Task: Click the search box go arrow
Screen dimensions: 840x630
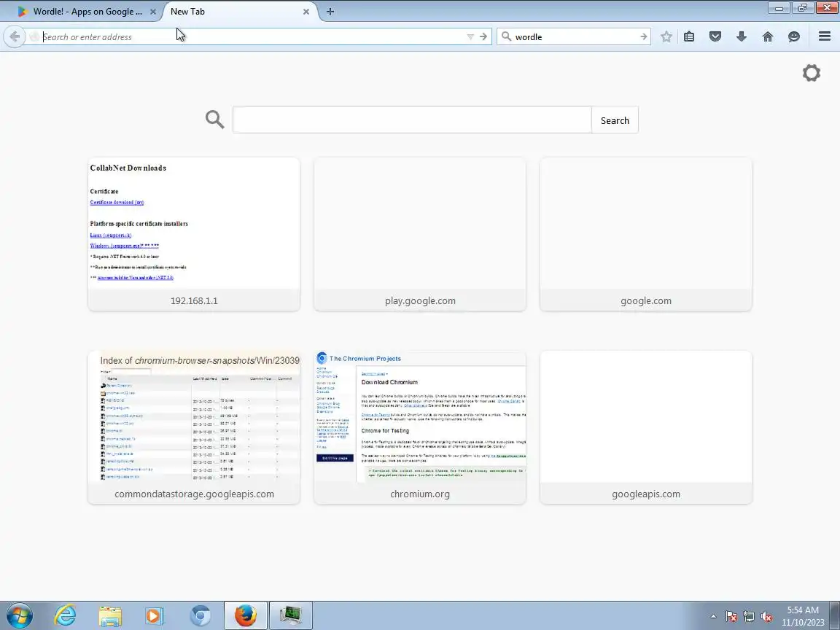Action: (643, 37)
